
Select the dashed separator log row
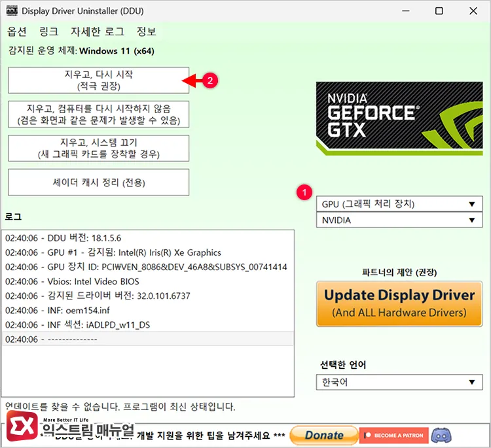point(147,339)
